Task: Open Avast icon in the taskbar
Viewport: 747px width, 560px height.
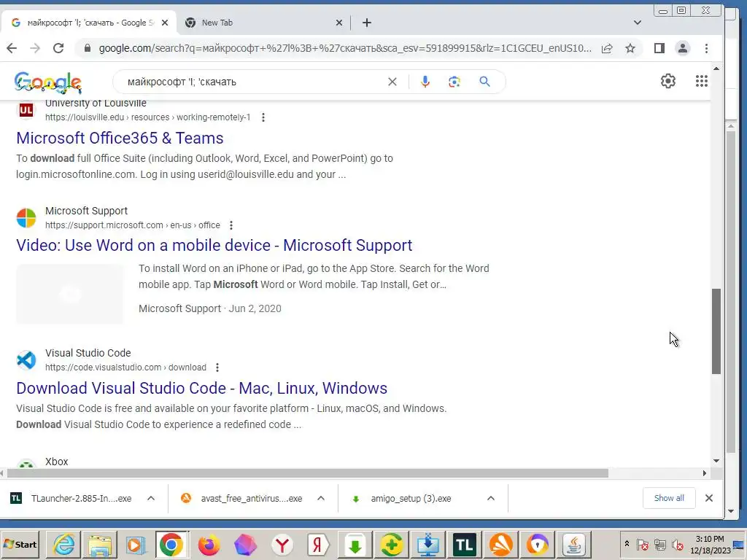Action: (500, 544)
